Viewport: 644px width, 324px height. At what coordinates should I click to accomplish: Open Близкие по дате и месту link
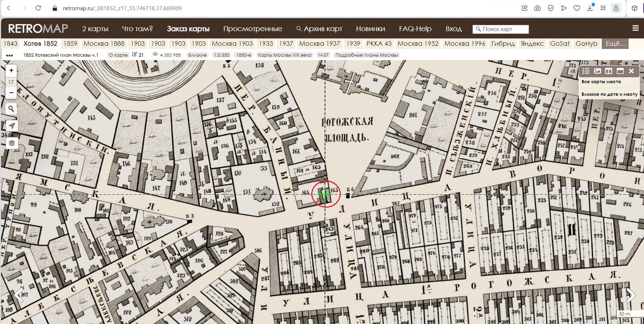[609, 94]
